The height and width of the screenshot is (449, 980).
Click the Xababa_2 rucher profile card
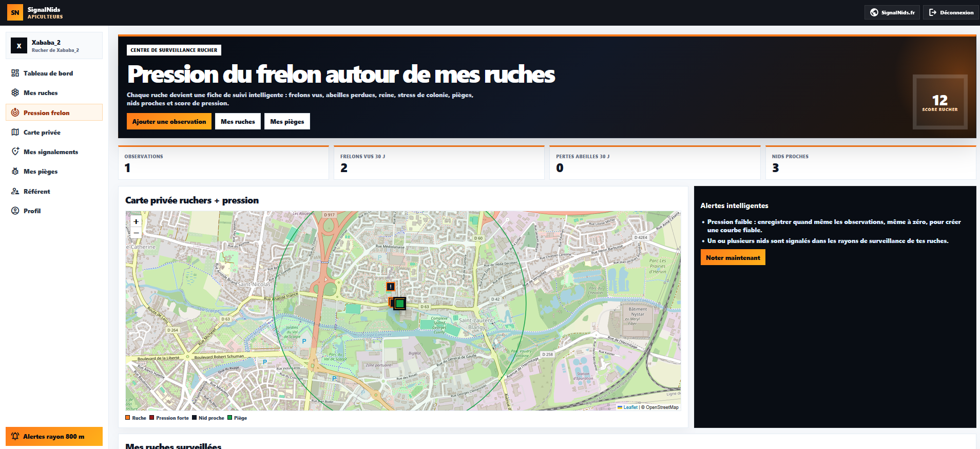pyautogui.click(x=54, y=46)
